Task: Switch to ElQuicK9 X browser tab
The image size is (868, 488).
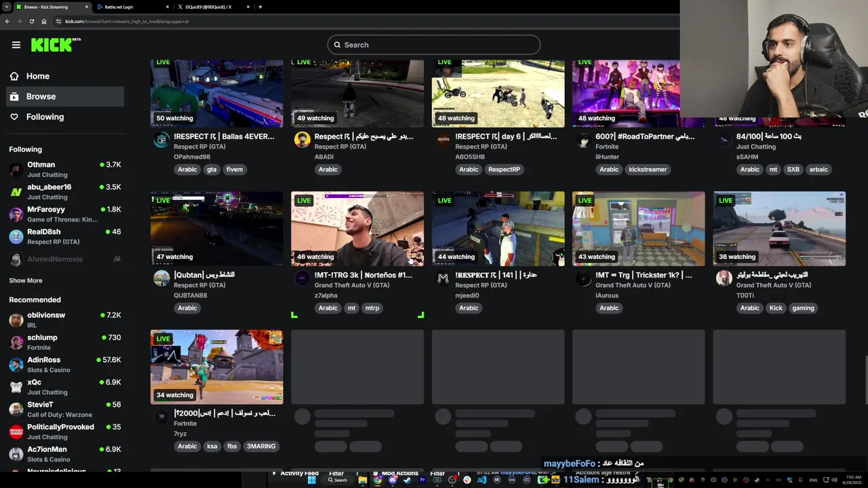Action: pos(212,7)
